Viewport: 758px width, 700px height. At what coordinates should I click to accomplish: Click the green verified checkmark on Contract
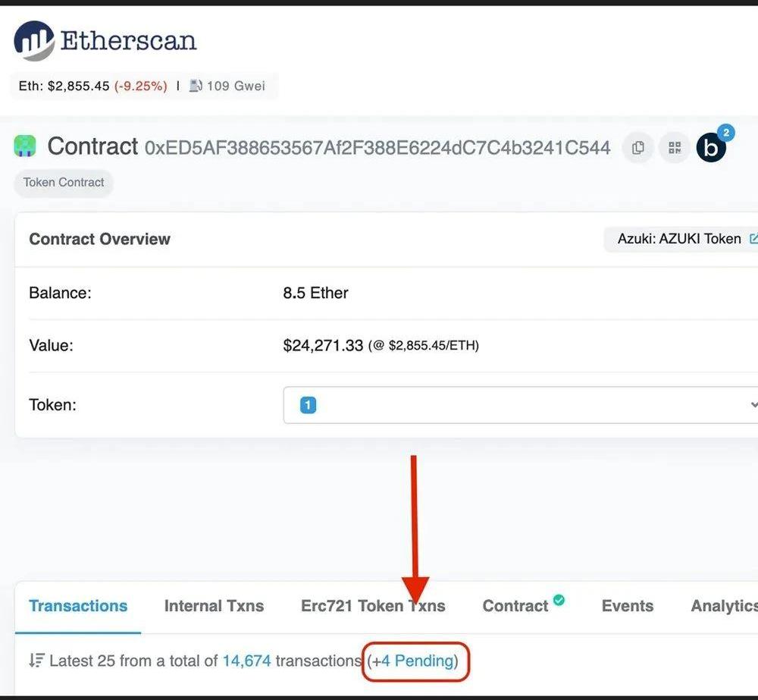coord(559,600)
